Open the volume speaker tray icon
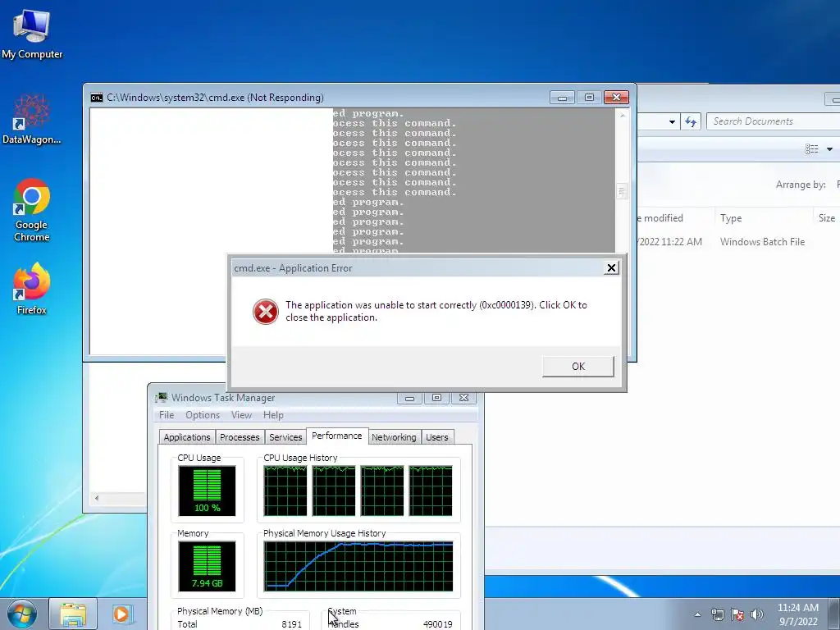840x630 pixels. [x=757, y=614]
